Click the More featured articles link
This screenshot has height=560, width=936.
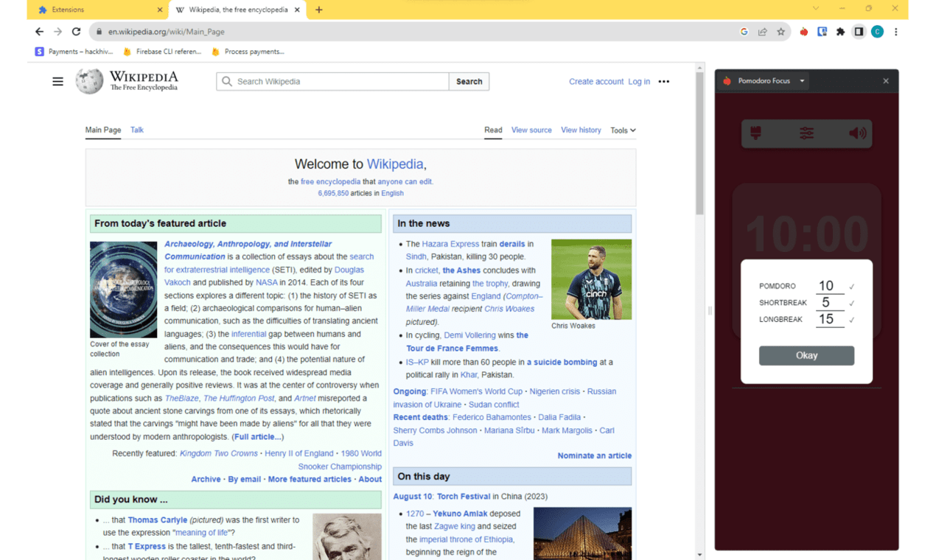click(310, 479)
